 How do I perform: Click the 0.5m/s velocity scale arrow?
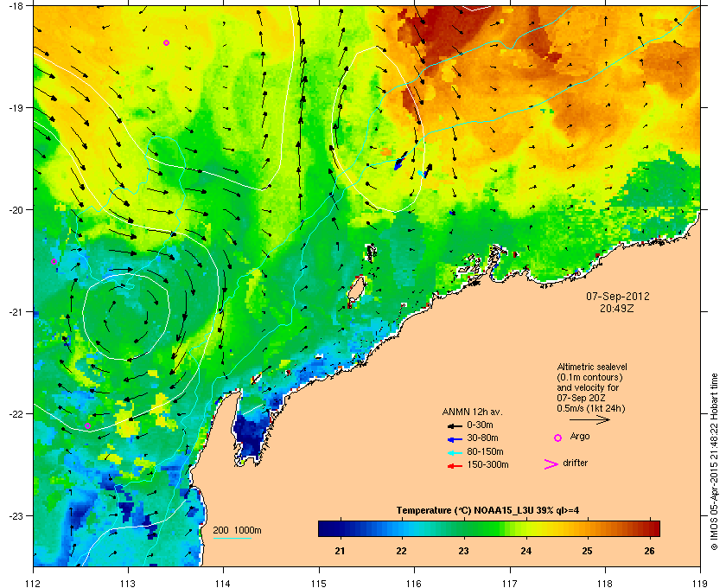[x=589, y=420]
